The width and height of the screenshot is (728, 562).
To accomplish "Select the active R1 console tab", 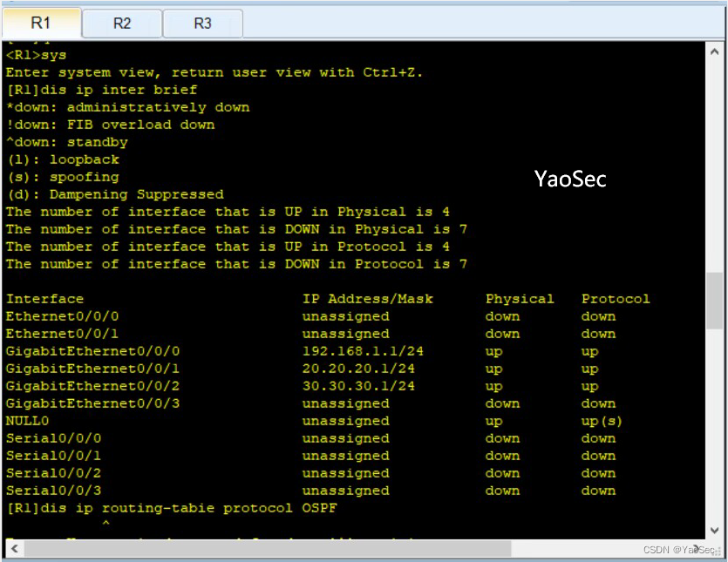I will pyautogui.click(x=41, y=24).
